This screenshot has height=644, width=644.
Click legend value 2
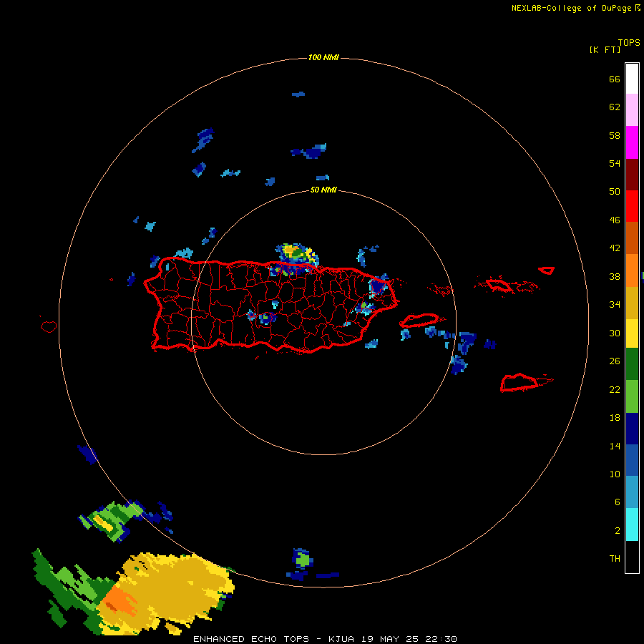[618, 531]
